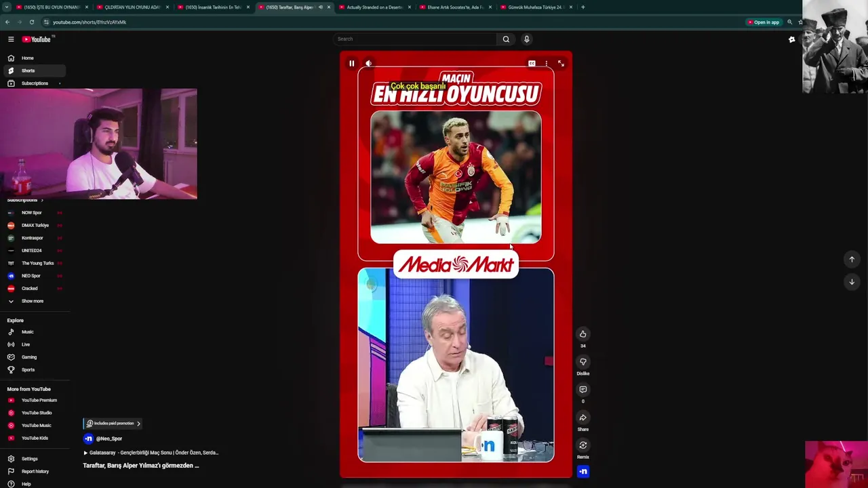Open the Short's three-dot more options

pos(546,64)
